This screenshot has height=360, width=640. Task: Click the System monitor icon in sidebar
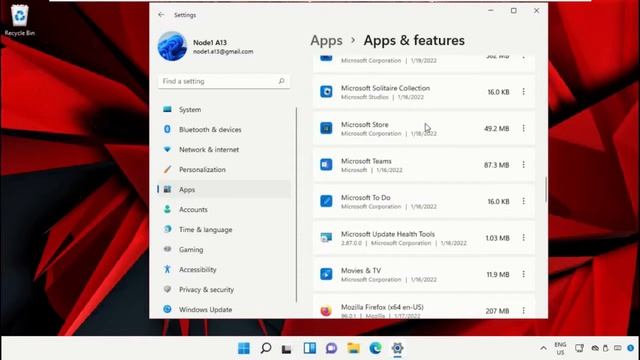(x=167, y=109)
